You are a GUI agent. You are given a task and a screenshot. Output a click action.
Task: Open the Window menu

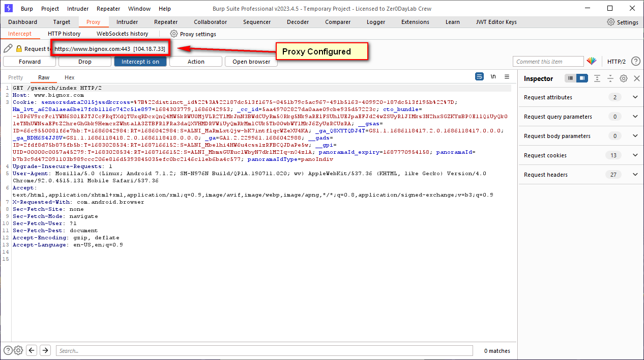pyautogui.click(x=139, y=9)
